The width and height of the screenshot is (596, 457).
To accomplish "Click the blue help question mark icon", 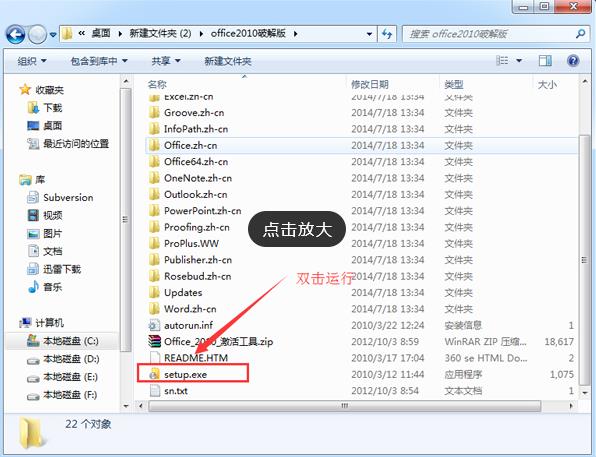I will point(573,60).
